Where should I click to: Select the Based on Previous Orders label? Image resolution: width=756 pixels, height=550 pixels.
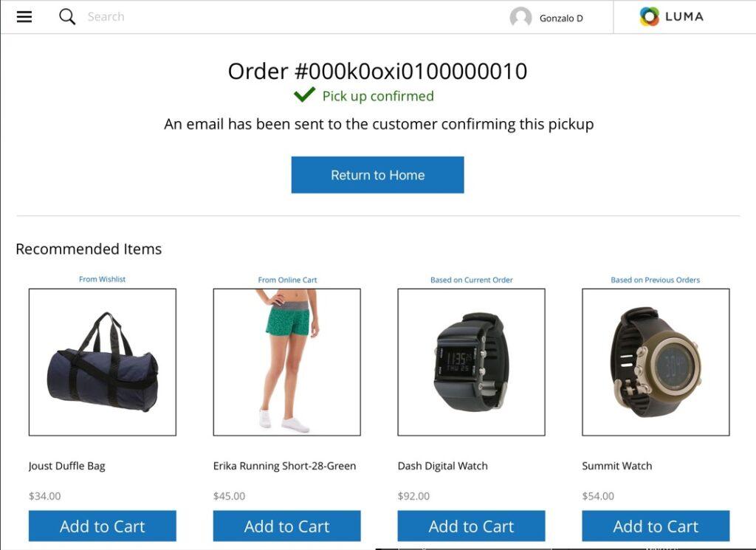point(656,280)
